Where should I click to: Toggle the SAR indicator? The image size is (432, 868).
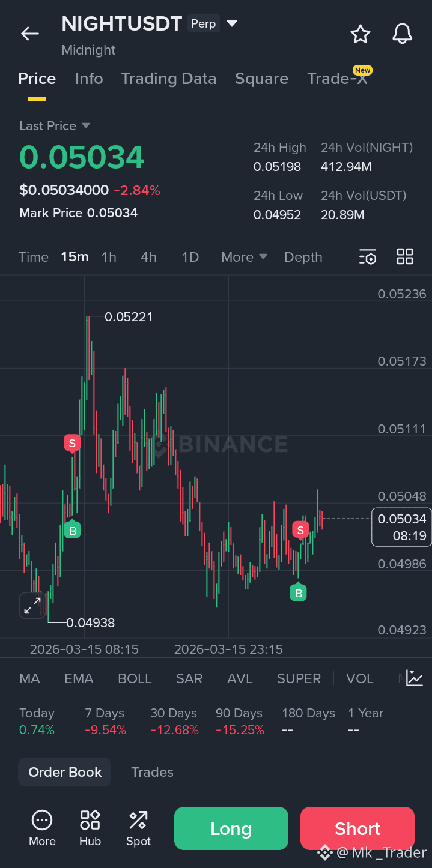tap(189, 678)
